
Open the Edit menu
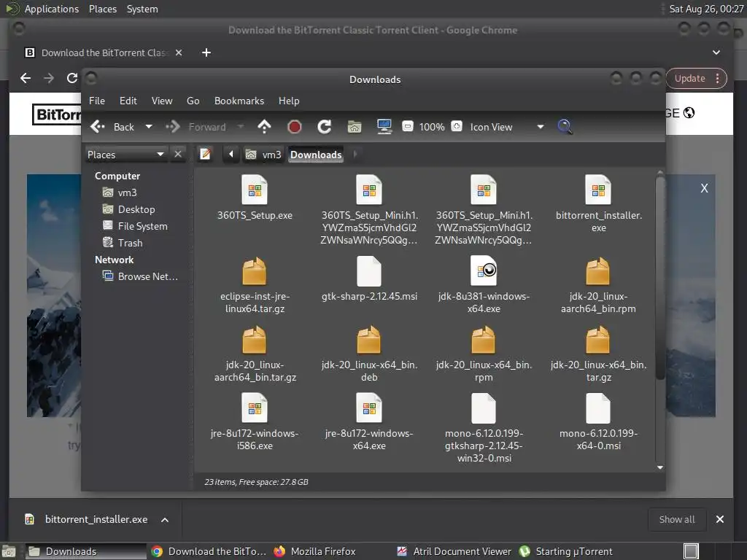coord(128,101)
